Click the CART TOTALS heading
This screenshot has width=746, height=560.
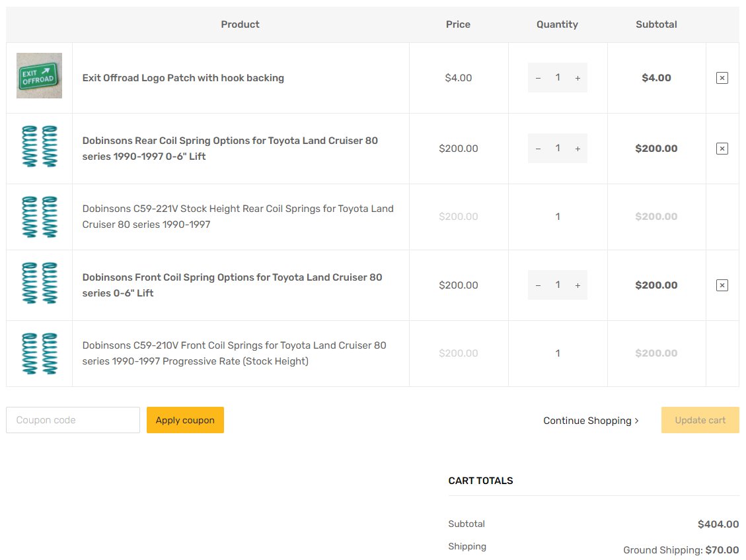[480, 481]
